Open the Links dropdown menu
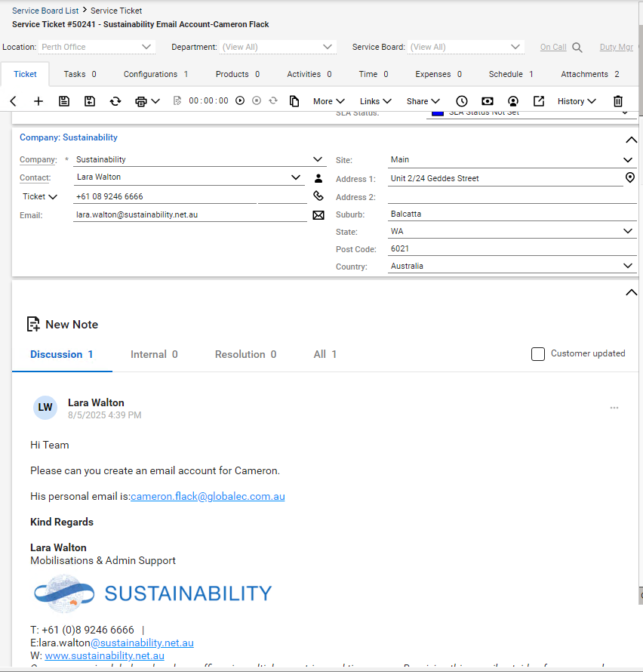 coord(376,101)
